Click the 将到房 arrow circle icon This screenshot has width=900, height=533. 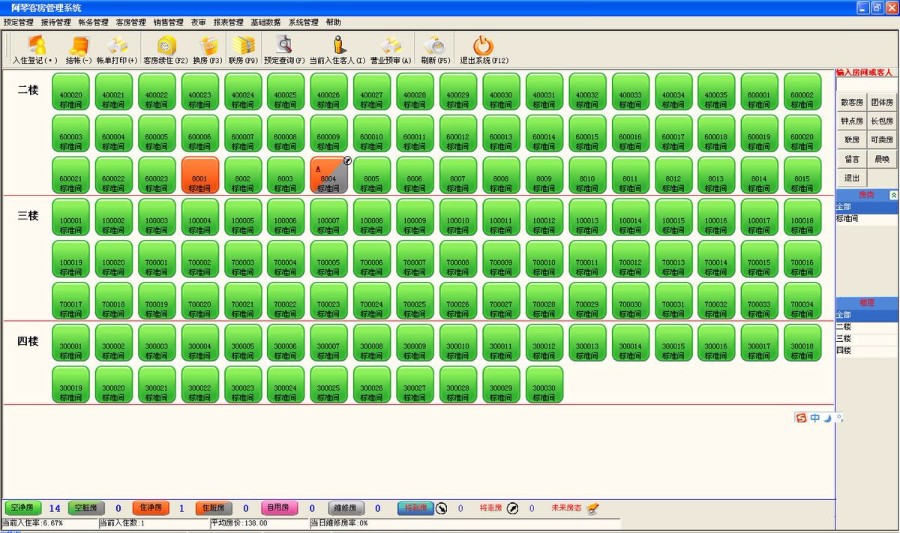click(441, 508)
